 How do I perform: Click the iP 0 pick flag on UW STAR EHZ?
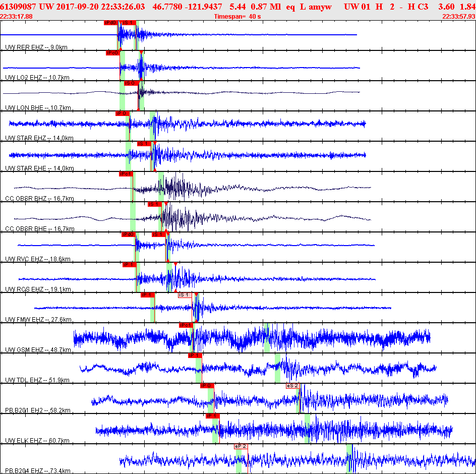click(123, 113)
